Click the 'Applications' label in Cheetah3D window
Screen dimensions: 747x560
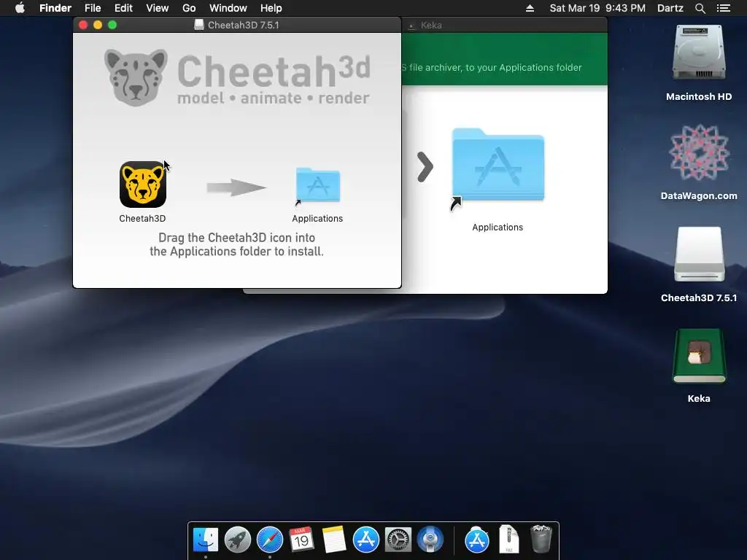point(317,219)
